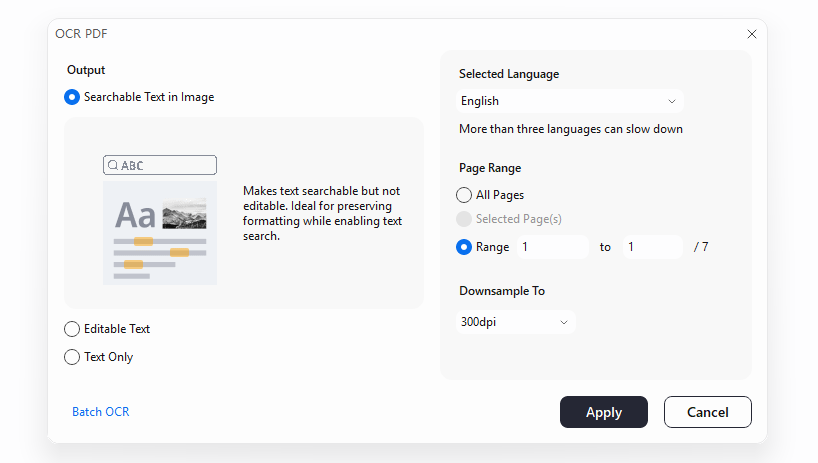Click the Downsample To heading
This screenshot has width=818, height=463.
tap(502, 291)
